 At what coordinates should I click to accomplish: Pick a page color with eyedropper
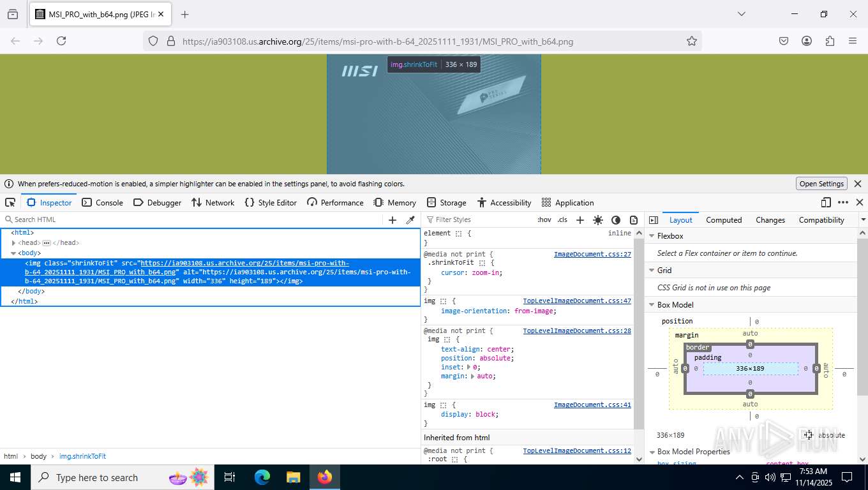[x=410, y=219]
